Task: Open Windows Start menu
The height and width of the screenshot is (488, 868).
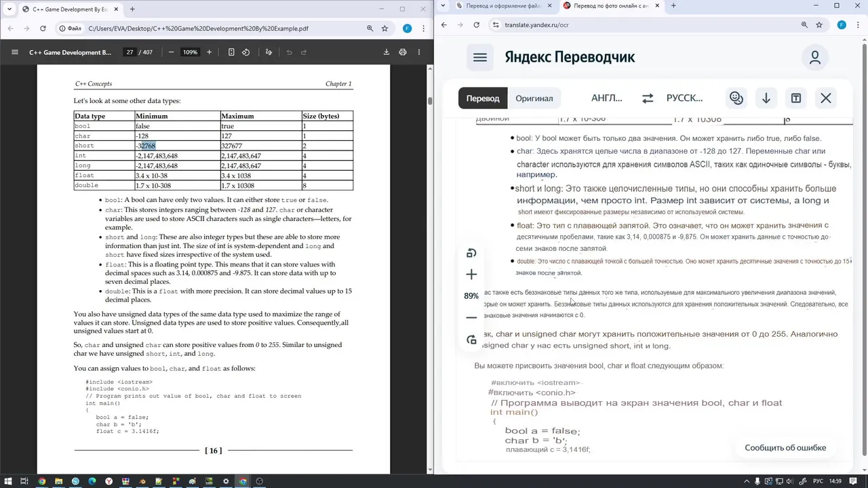Action: [7, 481]
